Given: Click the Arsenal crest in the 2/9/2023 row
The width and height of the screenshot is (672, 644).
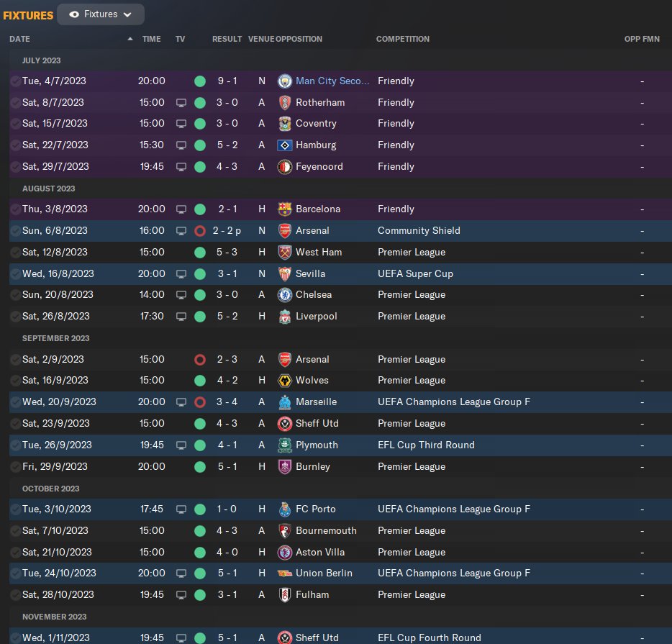Looking at the screenshot, I should pyautogui.click(x=285, y=360).
